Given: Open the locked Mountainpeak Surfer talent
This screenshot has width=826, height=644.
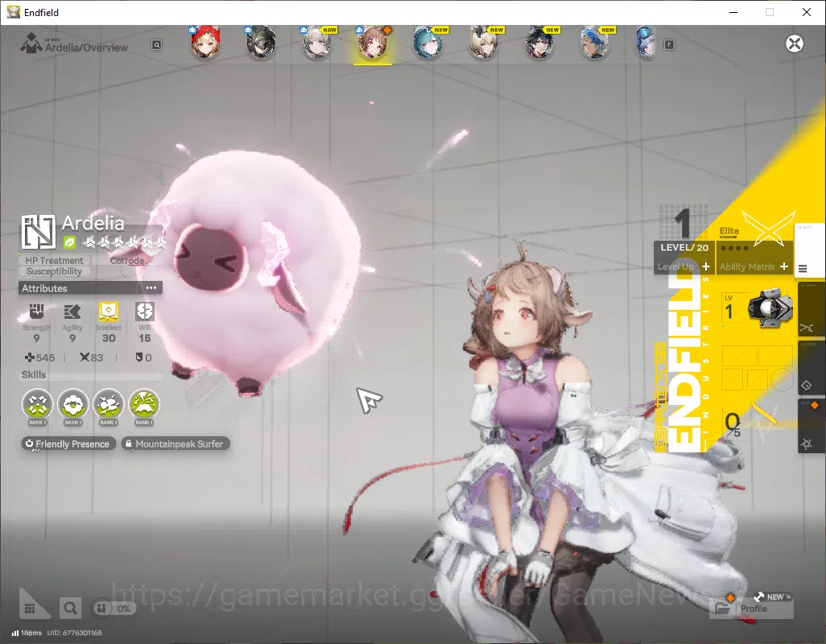Looking at the screenshot, I should pyautogui.click(x=176, y=444).
